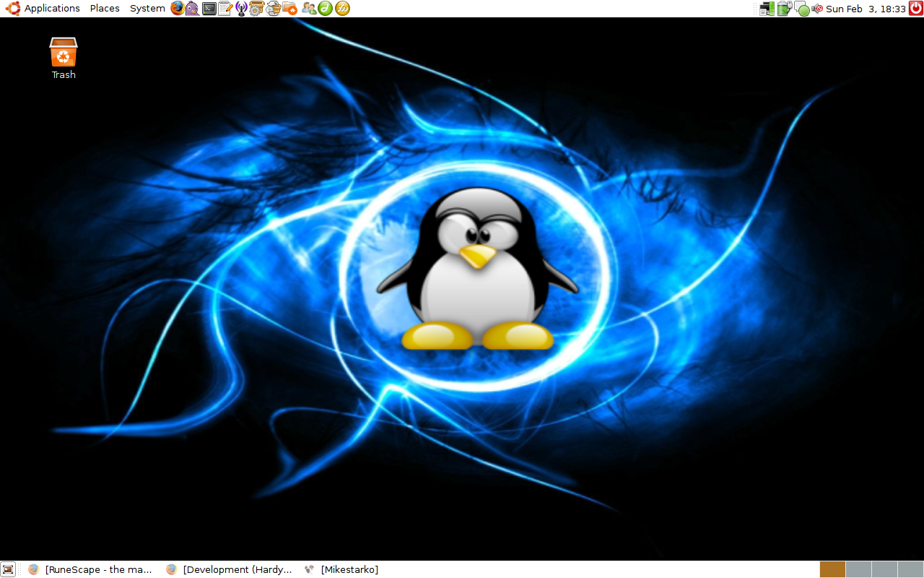Open the System menu

(x=147, y=9)
